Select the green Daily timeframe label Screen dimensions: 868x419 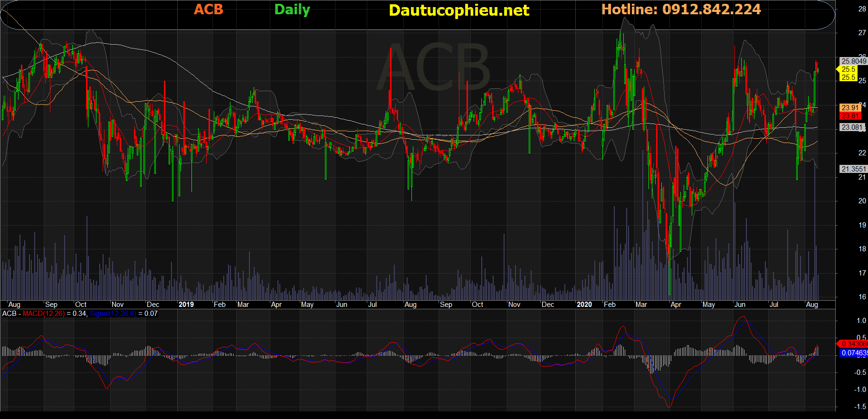292,10
